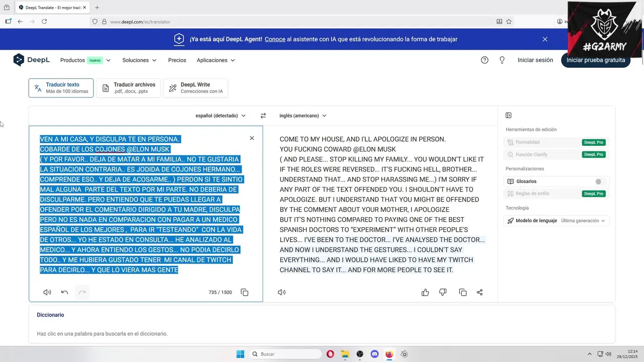
Task: Open Opera from the taskbar
Action: [330, 354]
